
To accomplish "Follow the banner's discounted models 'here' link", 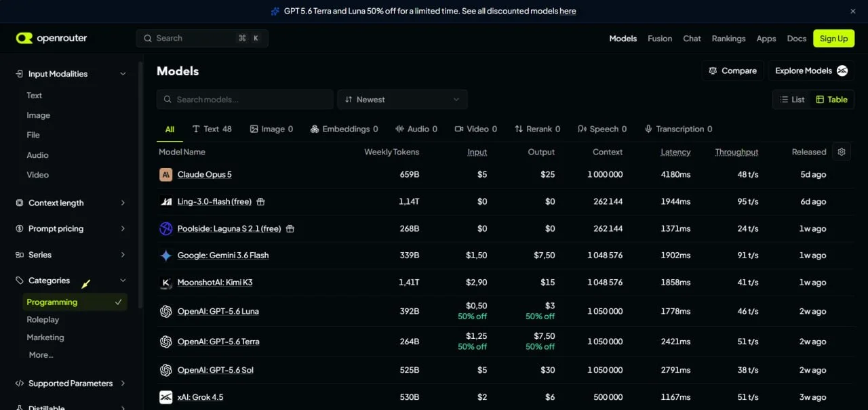I will tap(568, 11).
